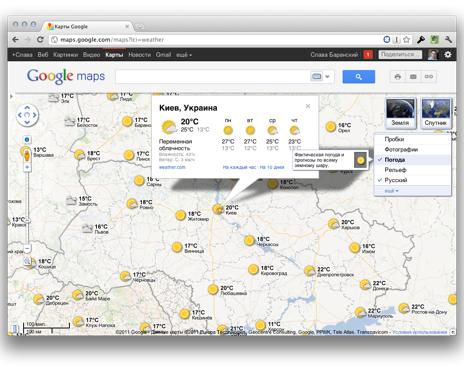Open the on-screen keyboard icon in the search box
Screen dimensions: 464x371
click(x=316, y=77)
